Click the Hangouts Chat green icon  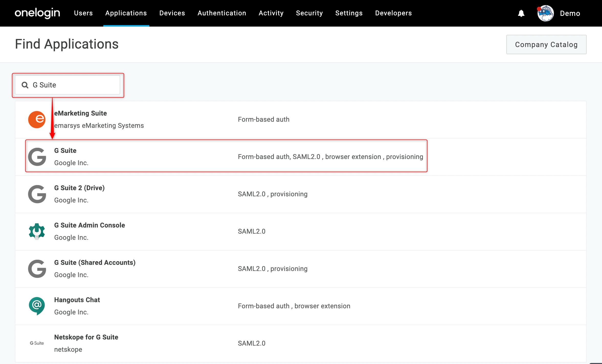click(x=37, y=306)
